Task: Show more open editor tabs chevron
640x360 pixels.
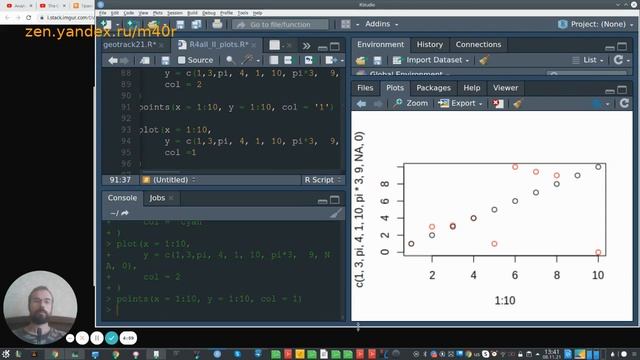Action: [x=306, y=45]
